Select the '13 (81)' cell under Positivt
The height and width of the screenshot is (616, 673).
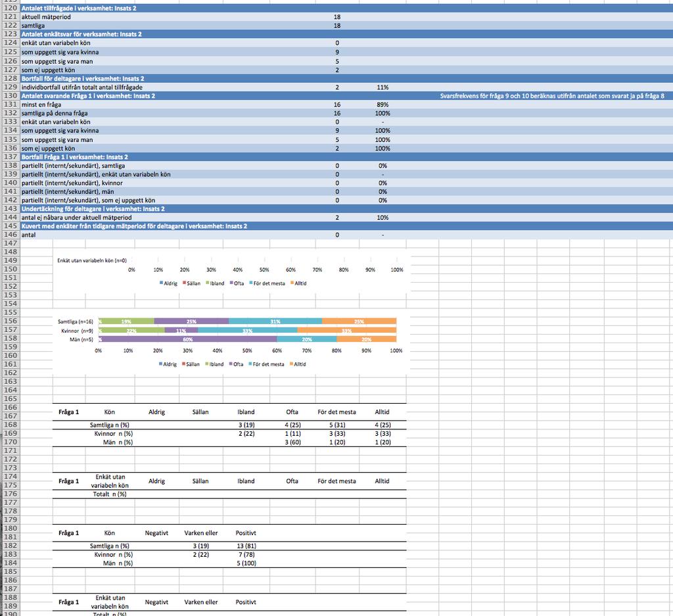tap(246, 546)
